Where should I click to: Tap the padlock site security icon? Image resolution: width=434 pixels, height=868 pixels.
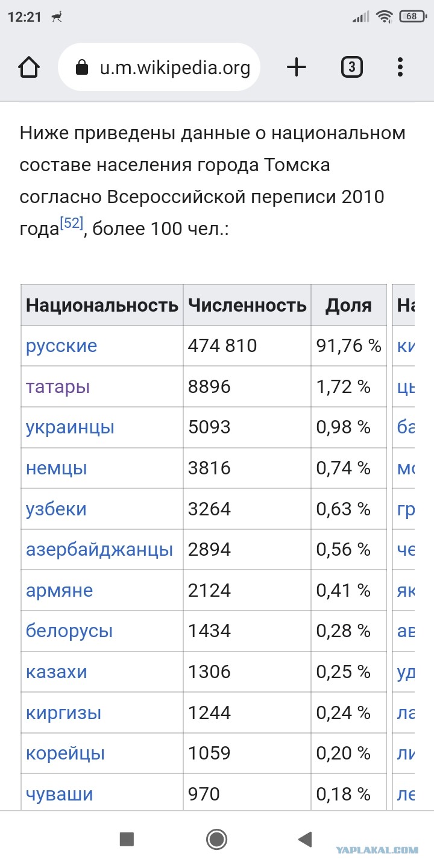coord(82,68)
